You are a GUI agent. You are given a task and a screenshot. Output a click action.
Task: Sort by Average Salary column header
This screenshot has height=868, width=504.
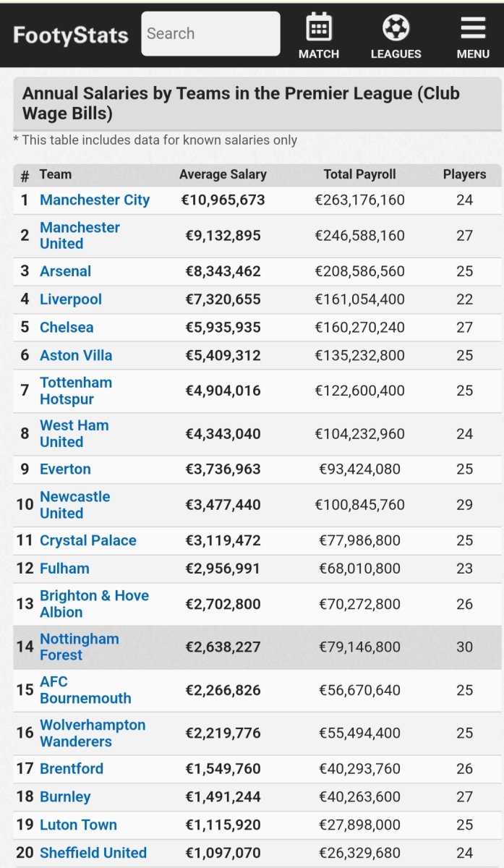tap(223, 174)
